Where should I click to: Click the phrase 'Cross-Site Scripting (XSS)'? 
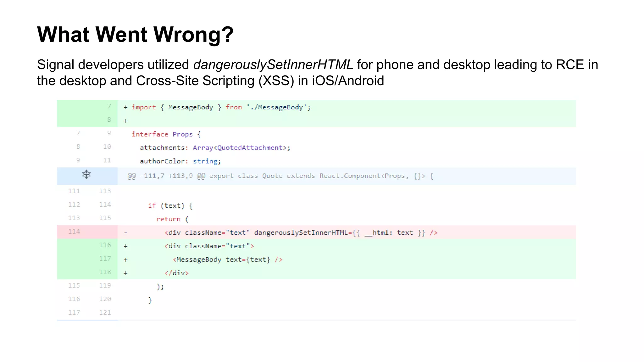coord(215,81)
